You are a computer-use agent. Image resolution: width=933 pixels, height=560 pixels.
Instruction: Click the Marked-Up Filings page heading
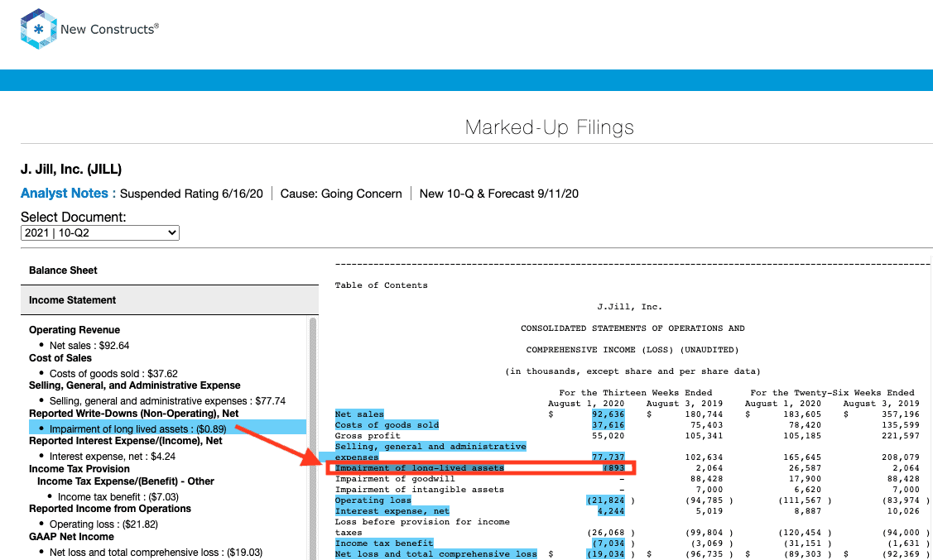[549, 127]
